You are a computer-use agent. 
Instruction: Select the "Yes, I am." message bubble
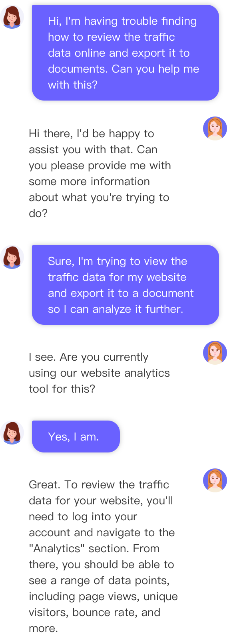(76, 437)
